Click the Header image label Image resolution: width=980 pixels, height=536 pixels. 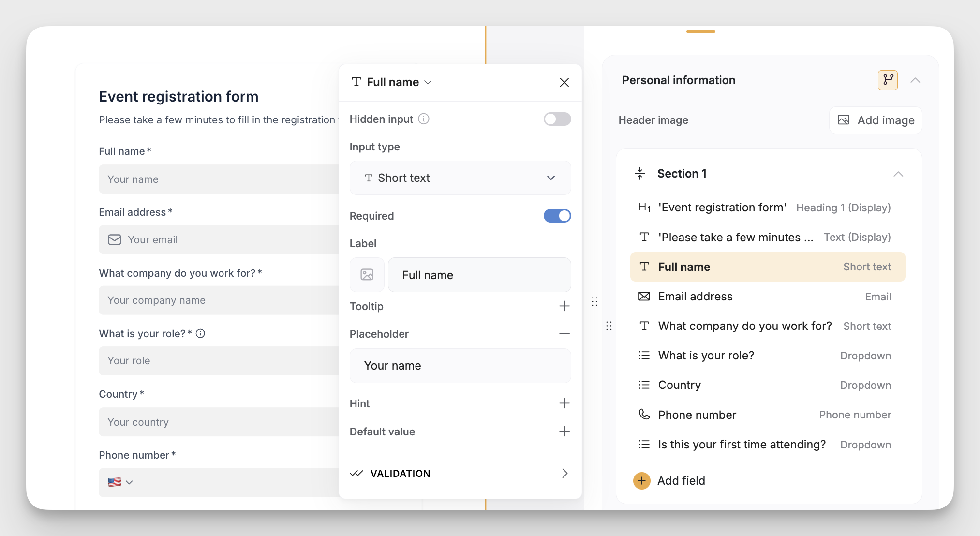pos(653,120)
